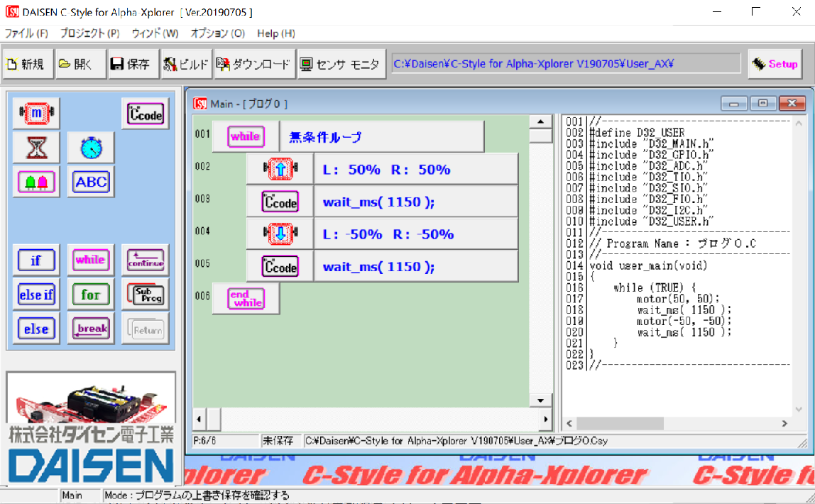Click the program area scroll right arrow
Viewport: 815px width, 504px height.
coord(545,419)
